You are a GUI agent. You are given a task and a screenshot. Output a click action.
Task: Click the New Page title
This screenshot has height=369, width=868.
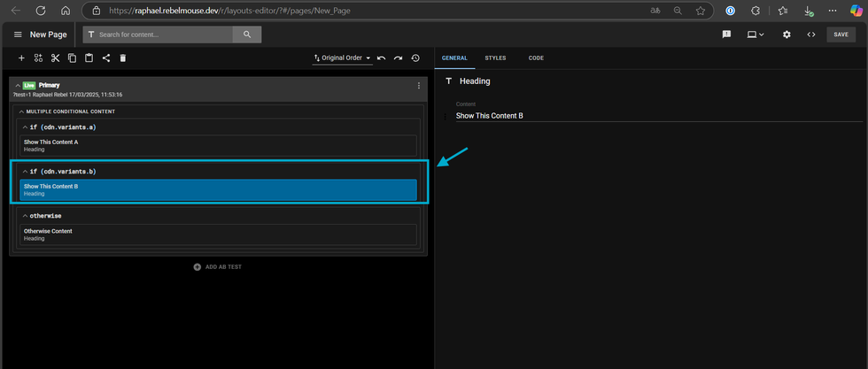coord(48,35)
